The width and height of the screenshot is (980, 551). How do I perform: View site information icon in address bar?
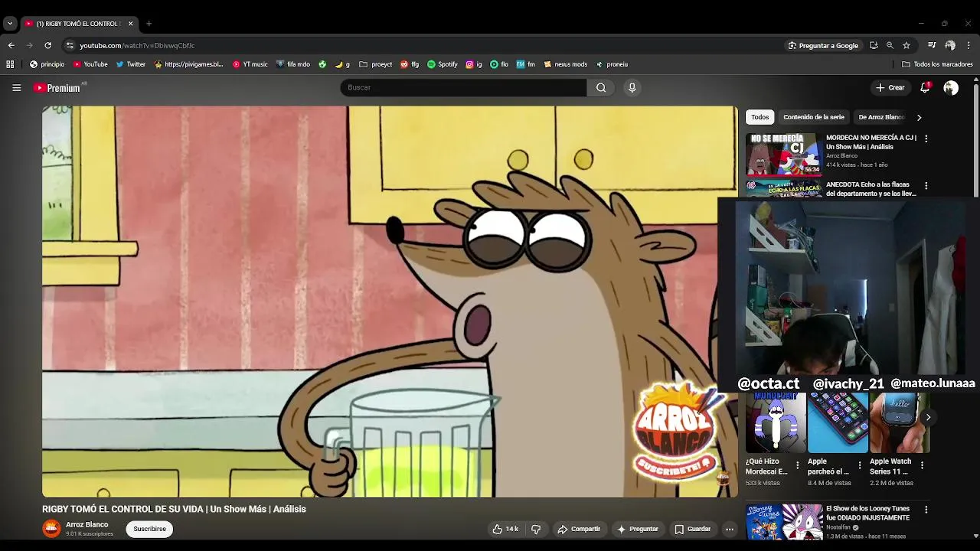(70, 45)
